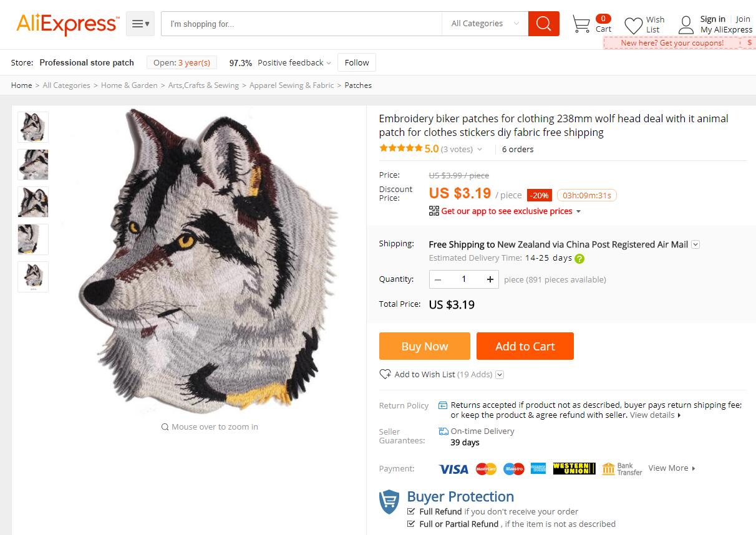Expand the Add to Wish List dropdown

500,375
